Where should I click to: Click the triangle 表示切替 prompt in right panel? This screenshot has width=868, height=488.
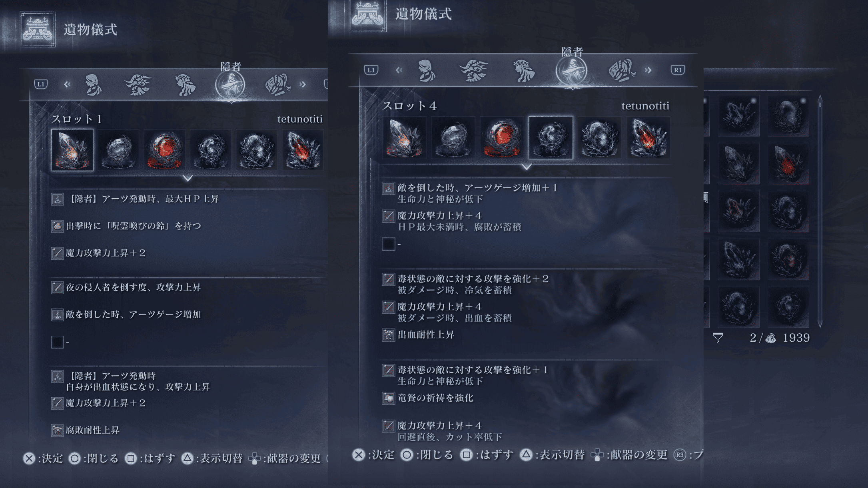click(x=552, y=455)
